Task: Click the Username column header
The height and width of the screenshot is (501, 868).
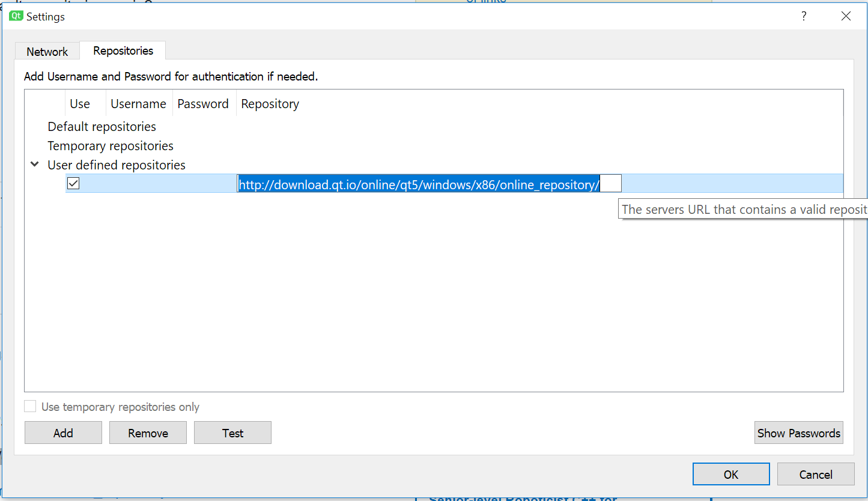Action: tap(139, 104)
